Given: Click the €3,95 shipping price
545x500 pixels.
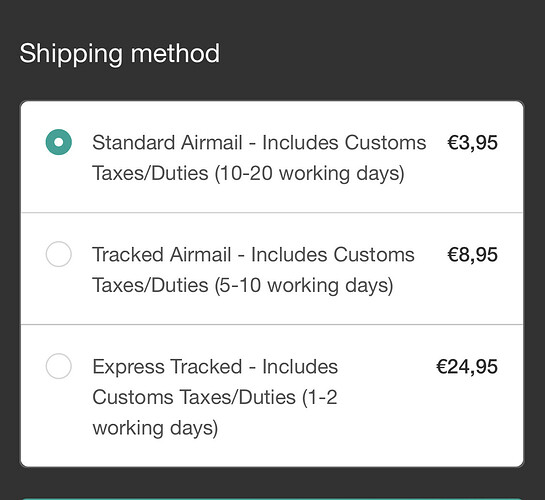Looking at the screenshot, I should click(472, 143).
